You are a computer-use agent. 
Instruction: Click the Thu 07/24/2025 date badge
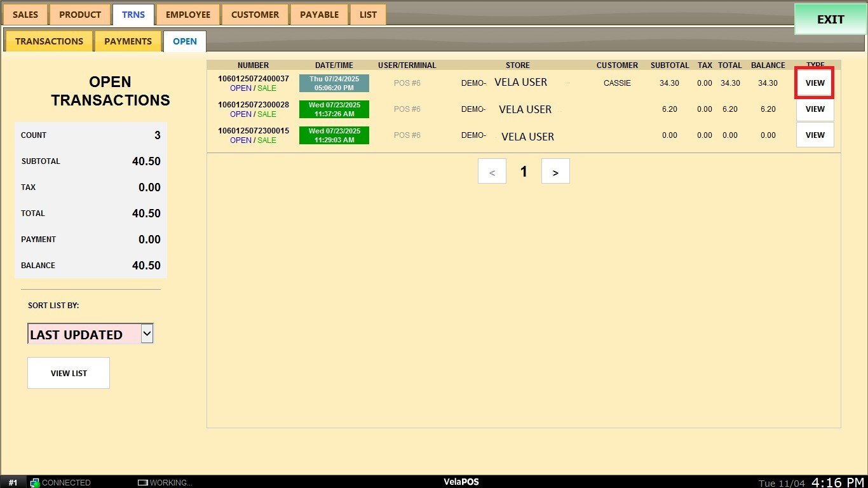pos(334,83)
